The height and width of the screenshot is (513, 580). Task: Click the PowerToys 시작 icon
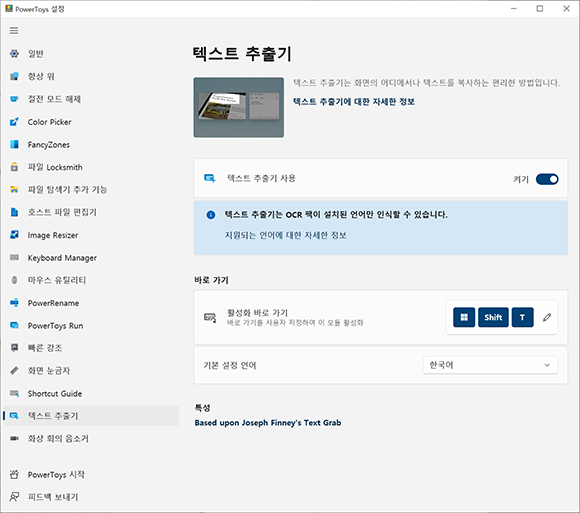(14, 474)
